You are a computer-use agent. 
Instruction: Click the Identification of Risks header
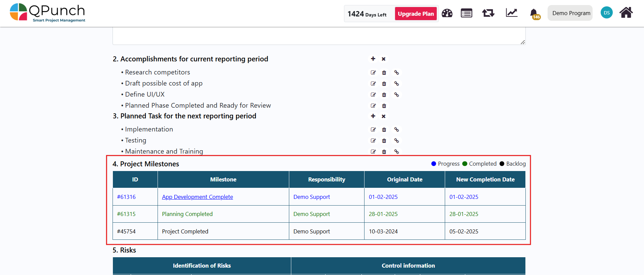click(202, 266)
